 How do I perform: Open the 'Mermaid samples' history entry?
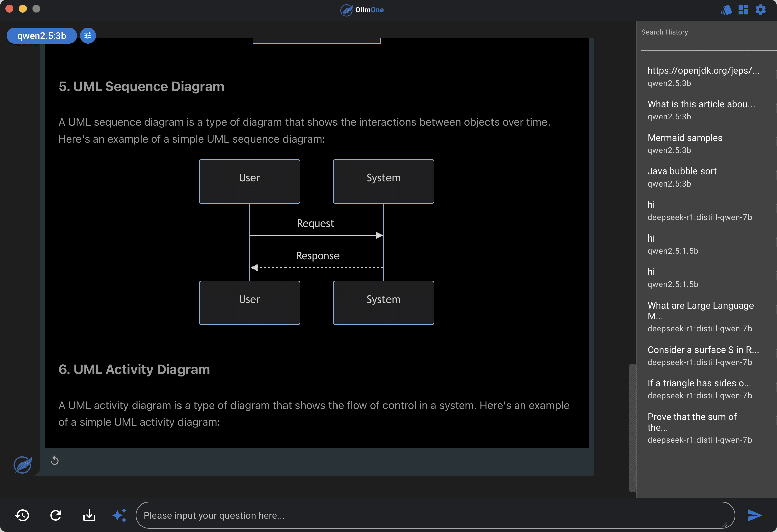coord(685,138)
